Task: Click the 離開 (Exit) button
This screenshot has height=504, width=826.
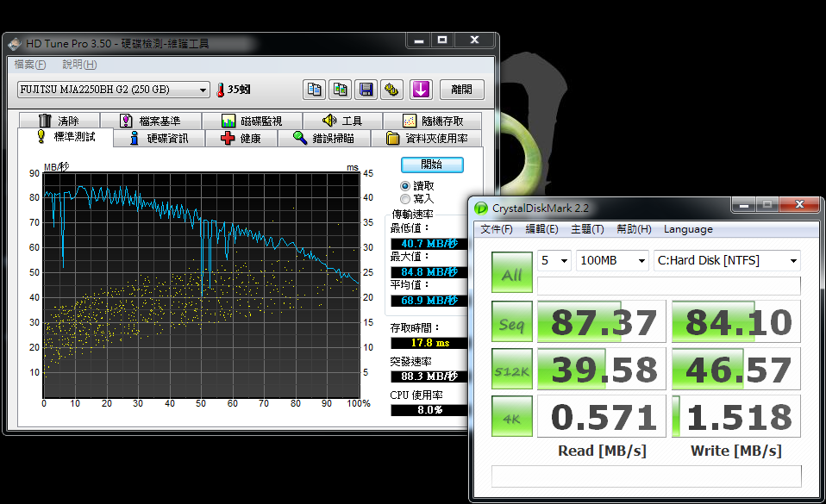Action: pyautogui.click(x=461, y=90)
